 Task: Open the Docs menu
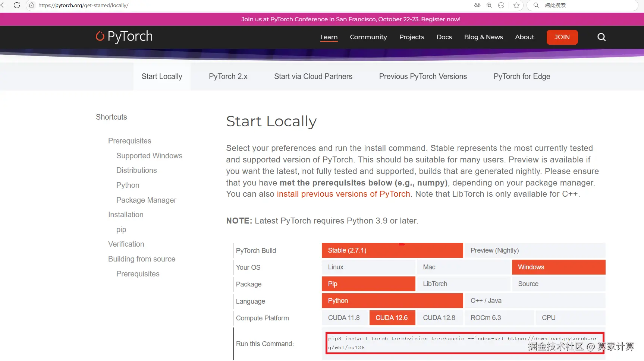click(x=444, y=37)
